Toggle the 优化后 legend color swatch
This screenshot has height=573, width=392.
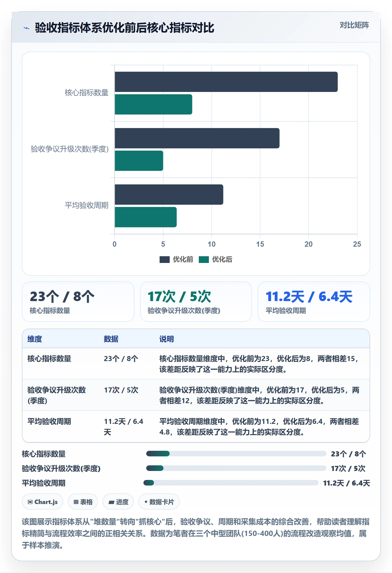click(x=204, y=260)
